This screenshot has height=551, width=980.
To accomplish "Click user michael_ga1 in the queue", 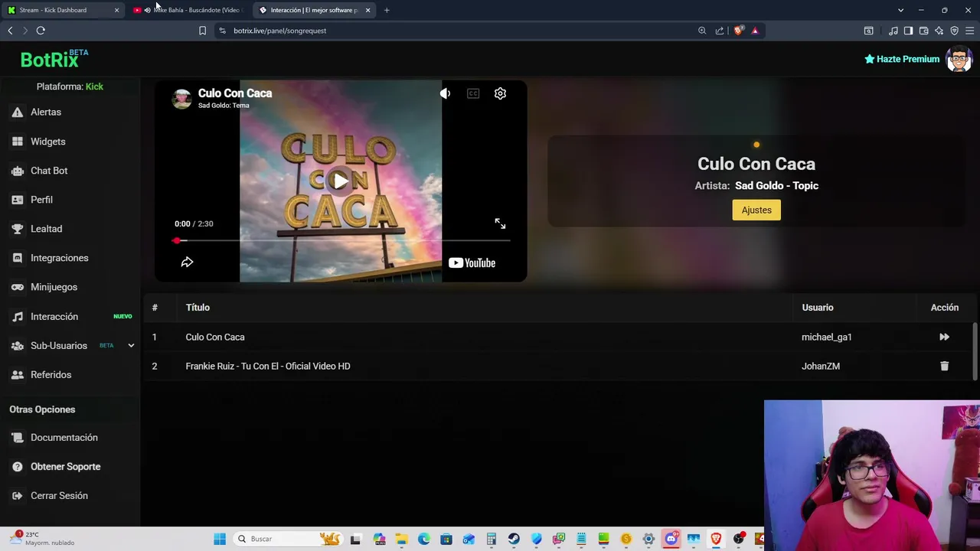I will point(827,337).
